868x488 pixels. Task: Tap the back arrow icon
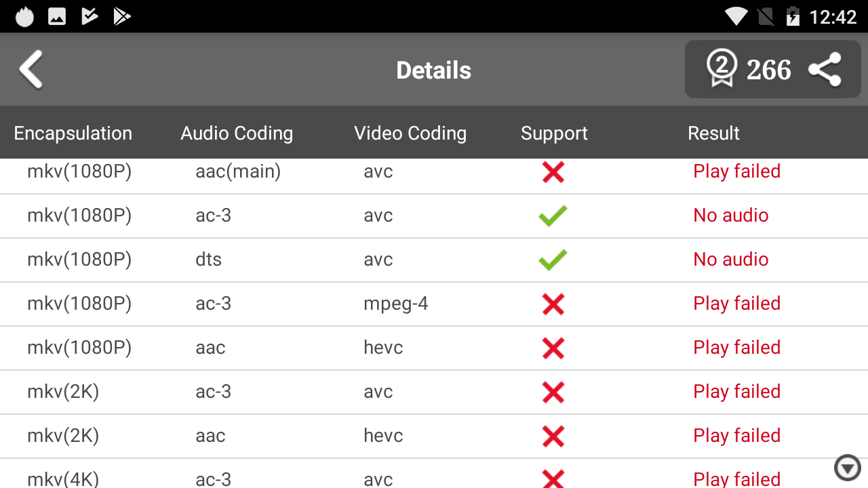(x=31, y=69)
